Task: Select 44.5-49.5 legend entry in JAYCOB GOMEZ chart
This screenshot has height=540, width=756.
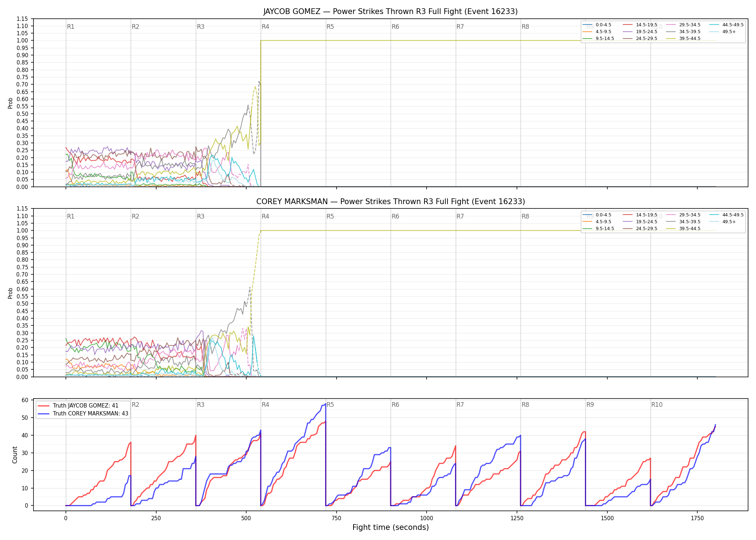Action: [x=726, y=25]
